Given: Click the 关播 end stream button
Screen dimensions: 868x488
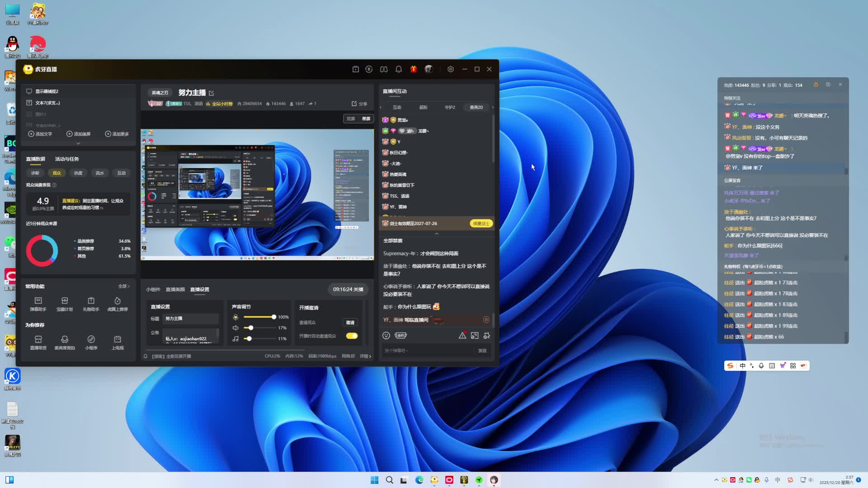Looking at the screenshot, I should point(358,290).
